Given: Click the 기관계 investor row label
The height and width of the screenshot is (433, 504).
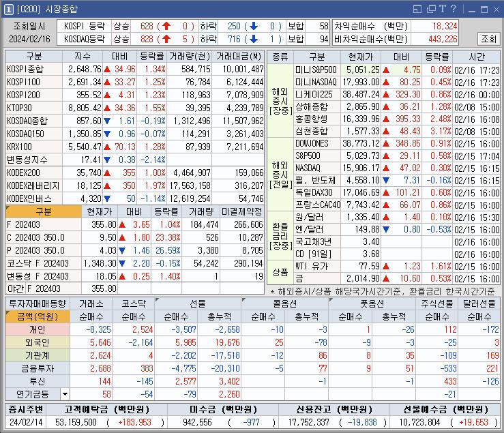Looking at the screenshot, I should [x=38, y=355].
